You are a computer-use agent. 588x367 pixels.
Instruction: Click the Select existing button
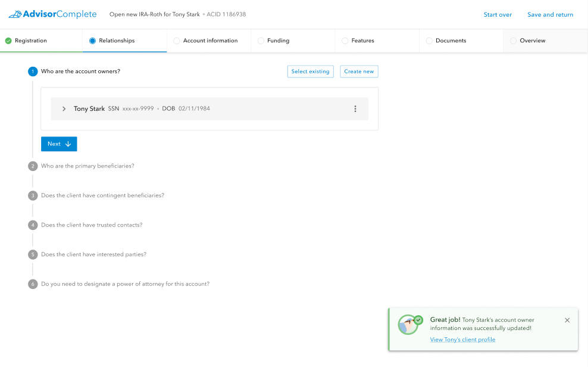tap(310, 71)
